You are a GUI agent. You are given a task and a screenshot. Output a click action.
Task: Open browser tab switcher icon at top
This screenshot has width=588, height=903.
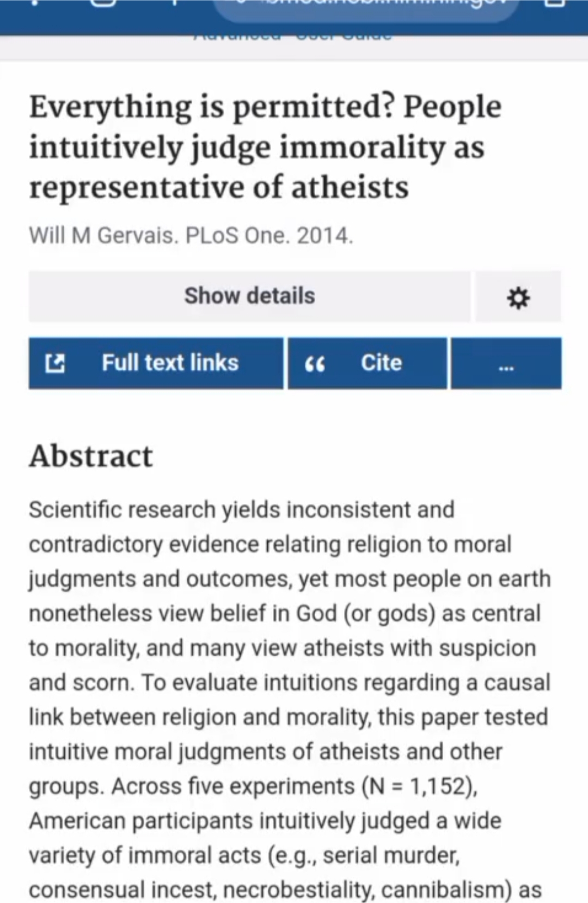[103, 3]
